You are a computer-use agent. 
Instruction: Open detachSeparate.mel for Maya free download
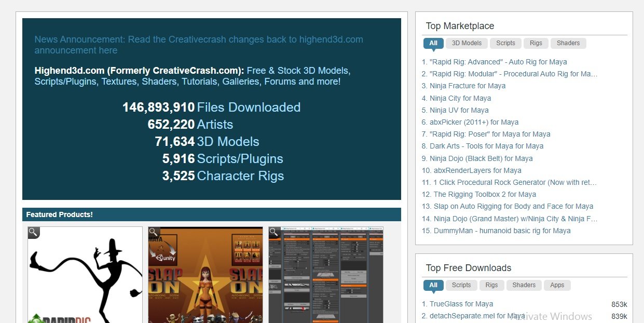(477, 316)
